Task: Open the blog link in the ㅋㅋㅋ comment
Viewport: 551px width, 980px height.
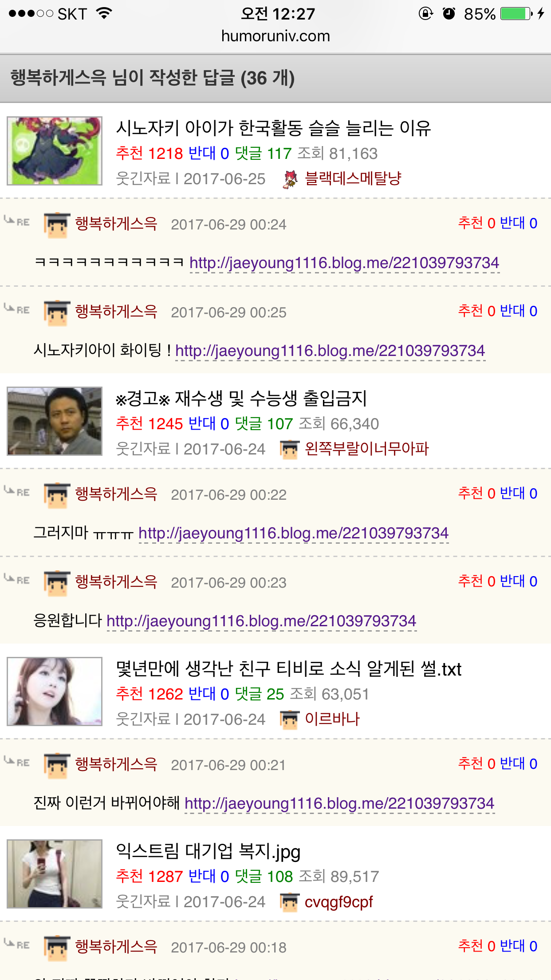Action: (x=344, y=263)
